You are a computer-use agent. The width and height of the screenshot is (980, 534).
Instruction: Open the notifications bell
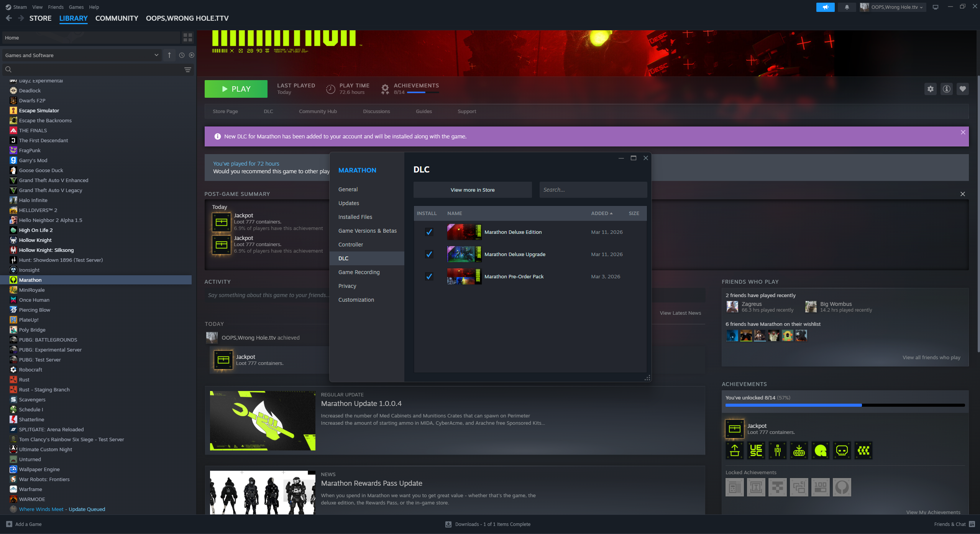847,7
